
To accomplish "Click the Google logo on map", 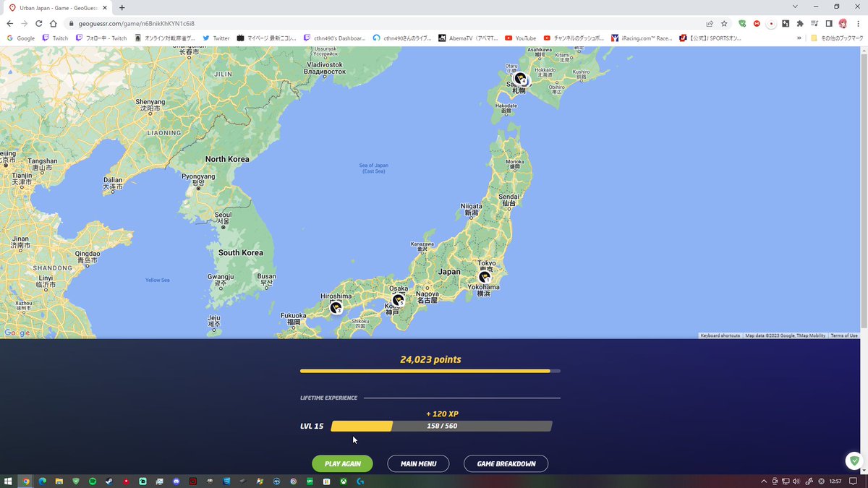I will coord(17,333).
